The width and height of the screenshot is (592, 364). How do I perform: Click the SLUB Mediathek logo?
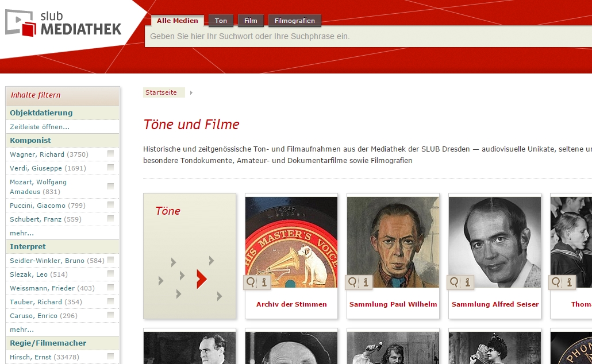(x=63, y=24)
